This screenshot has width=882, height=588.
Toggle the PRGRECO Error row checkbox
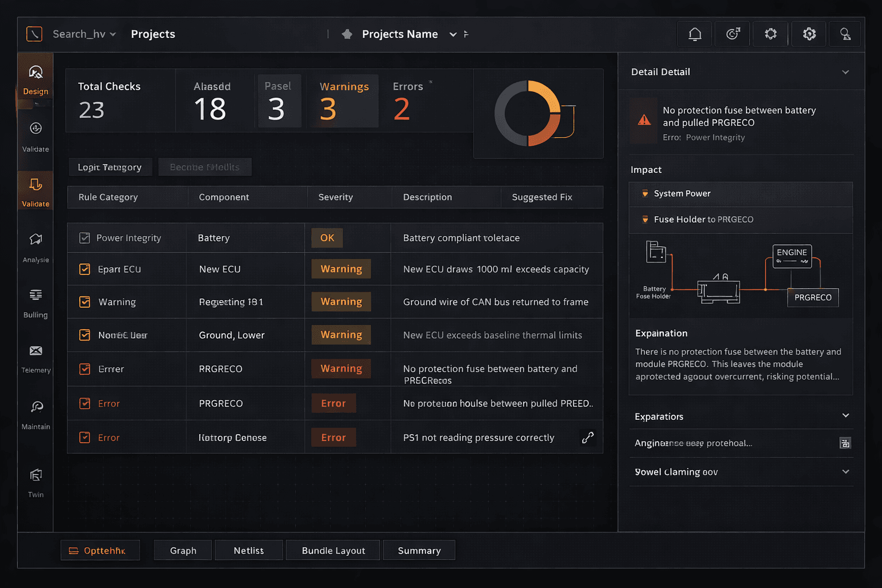84,403
